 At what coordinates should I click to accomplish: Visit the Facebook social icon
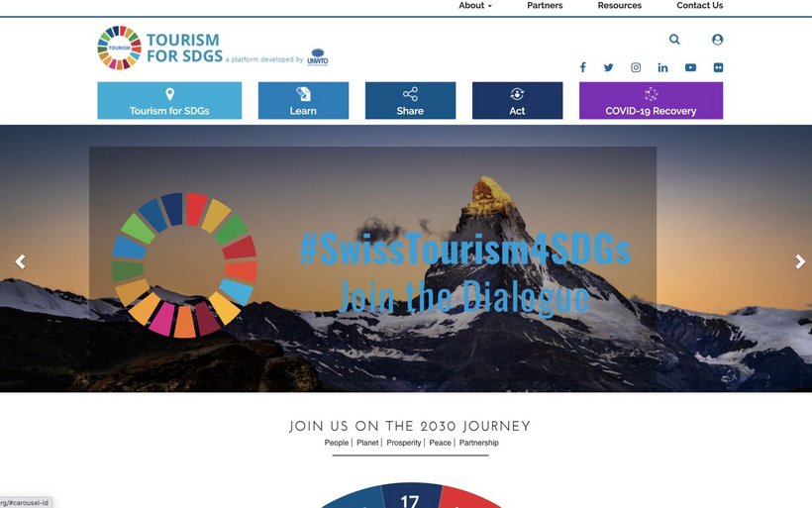pyautogui.click(x=582, y=67)
